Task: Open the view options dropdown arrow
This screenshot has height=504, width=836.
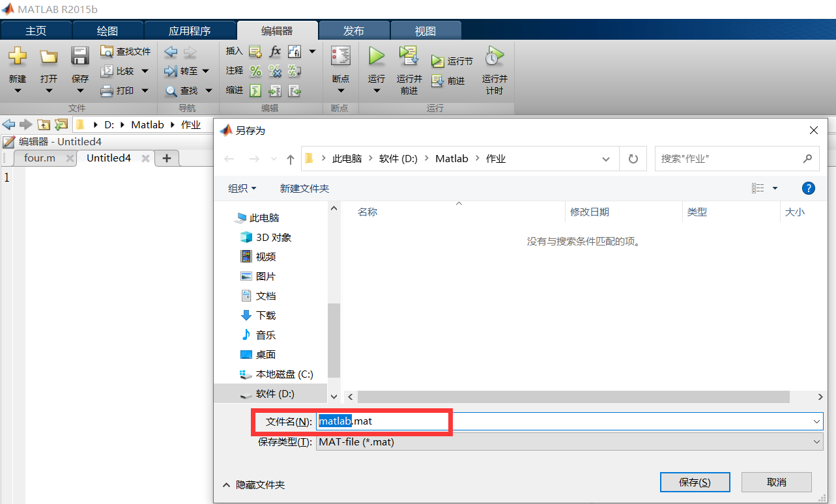Action: pos(775,188)
